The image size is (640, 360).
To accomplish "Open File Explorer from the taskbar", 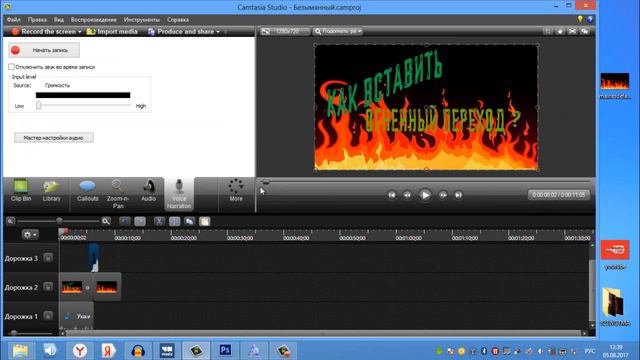I will 20,350.
